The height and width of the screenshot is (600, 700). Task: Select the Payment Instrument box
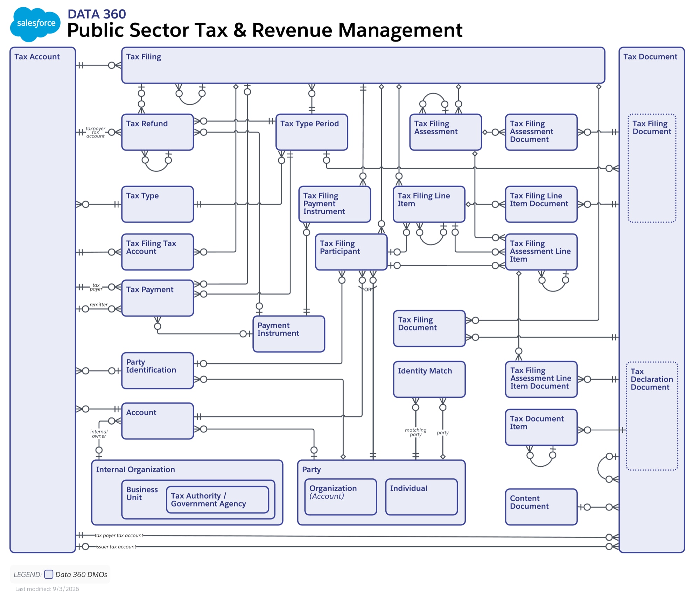(x=289, y=334)
